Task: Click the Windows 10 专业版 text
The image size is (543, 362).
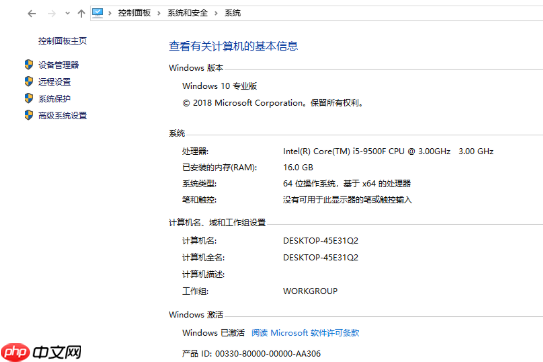Action: coord(220,86)
